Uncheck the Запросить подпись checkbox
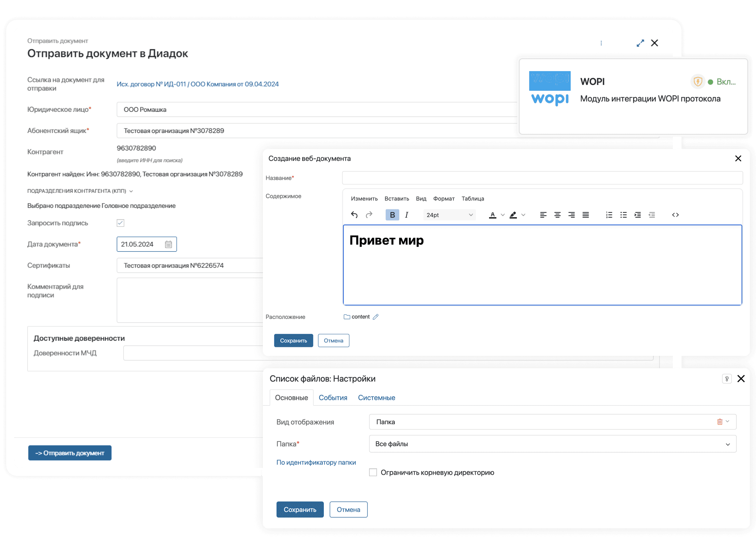The image size is (756, 548). coord(121,223)
